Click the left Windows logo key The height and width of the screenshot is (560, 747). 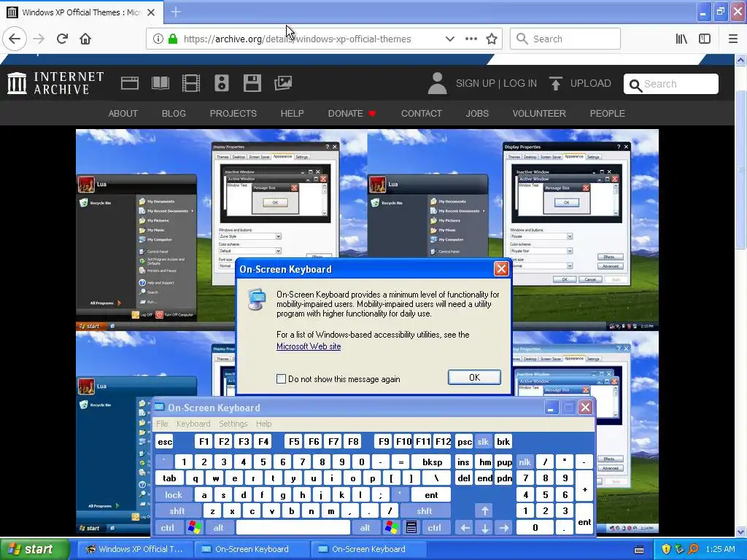[194, 527]
